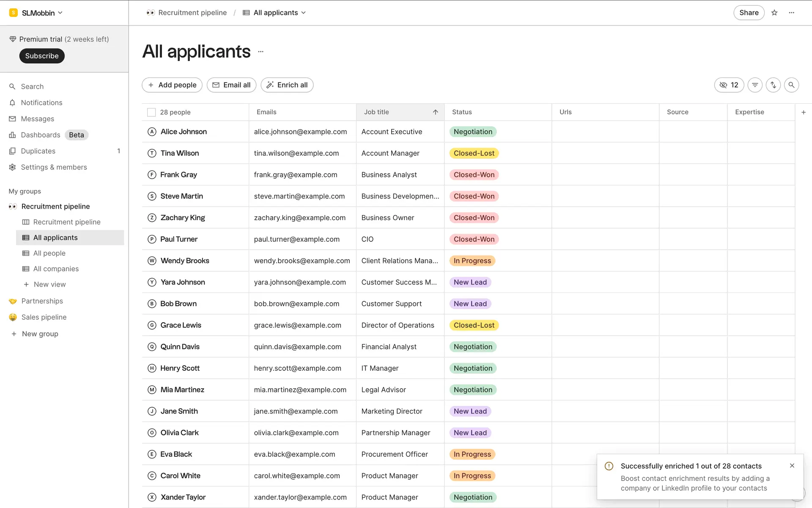Click the table search magnifier icon
The height and width of the screenshot is (508, 812).
[791, 85]
